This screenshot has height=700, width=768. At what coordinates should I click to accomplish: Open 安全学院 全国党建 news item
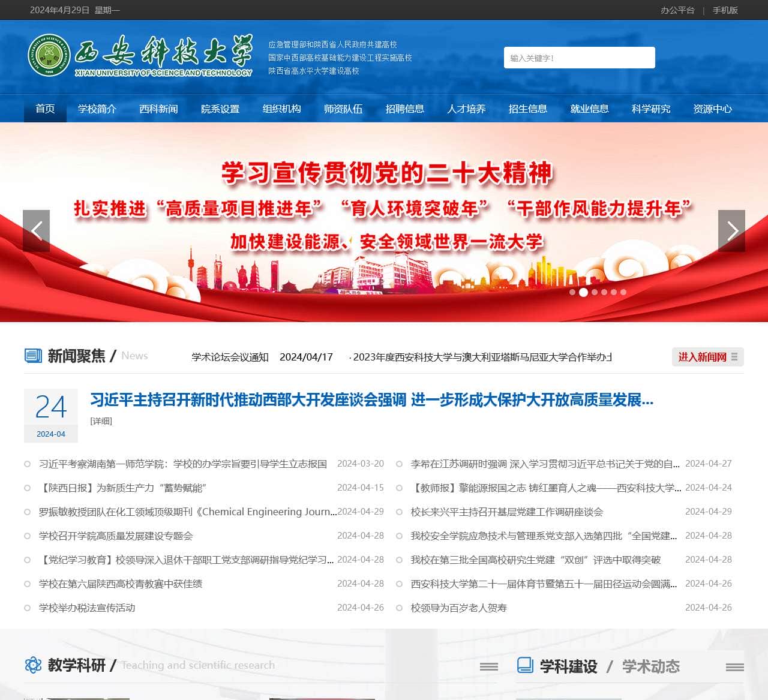click(544, 536)
